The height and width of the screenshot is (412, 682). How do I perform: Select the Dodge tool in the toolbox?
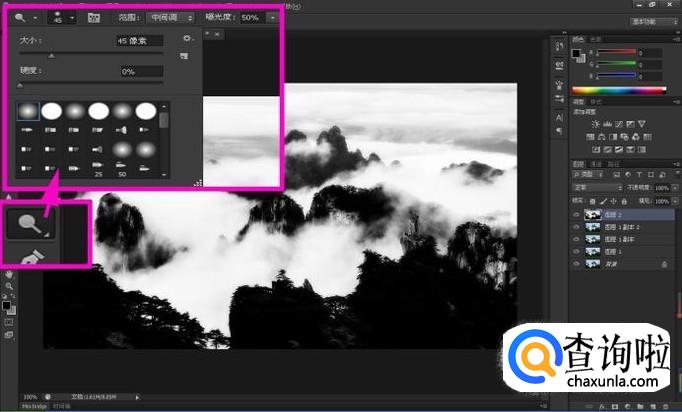(x=31, y=224)
